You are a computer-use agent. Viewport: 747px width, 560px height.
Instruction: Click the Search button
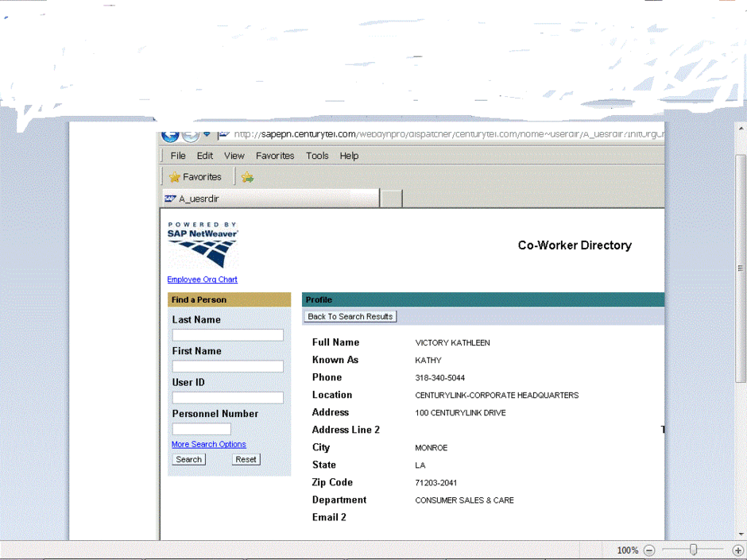(188, 460)
